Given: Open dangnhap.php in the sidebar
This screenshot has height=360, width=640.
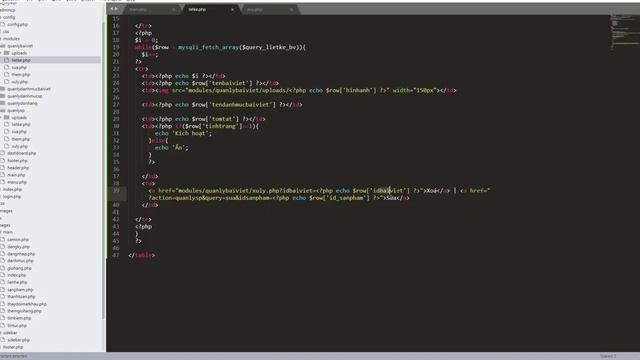Looking at the screenshot, I should [x=21, y=254].
